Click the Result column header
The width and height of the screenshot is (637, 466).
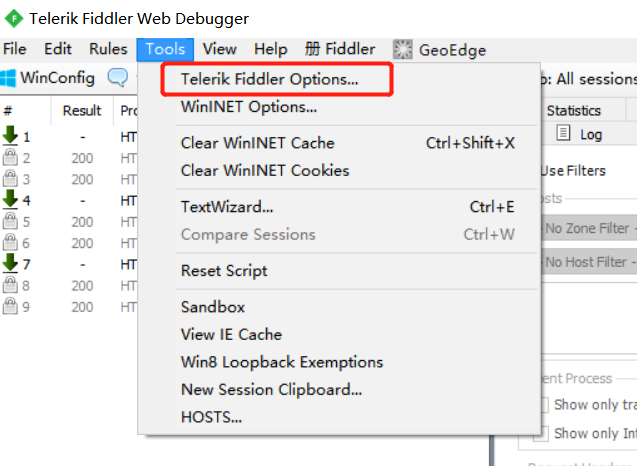tap(82, 111)
